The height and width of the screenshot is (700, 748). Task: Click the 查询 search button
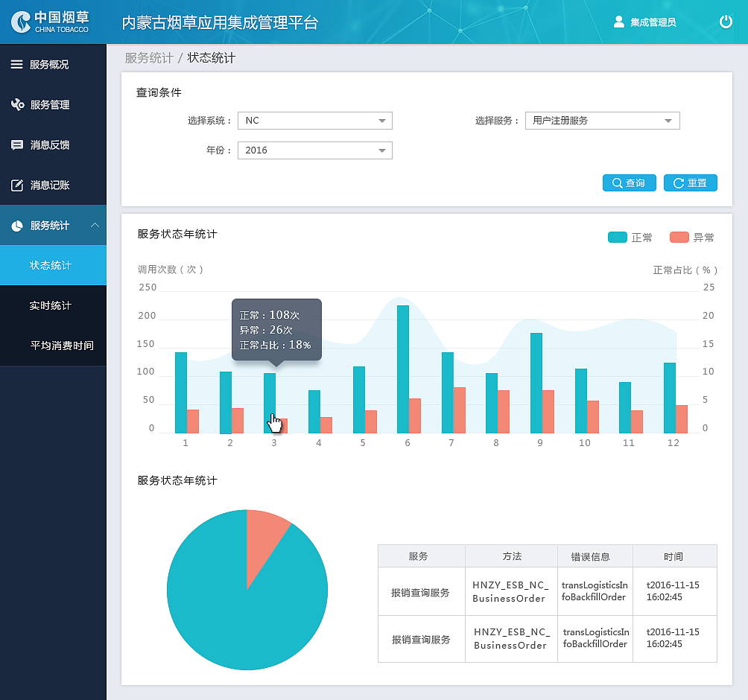click(x=630, y=183)
